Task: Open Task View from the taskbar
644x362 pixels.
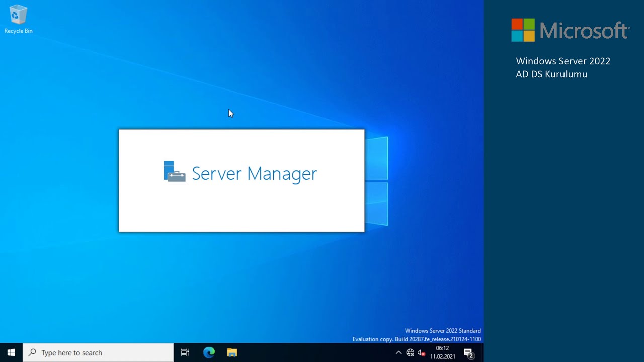Action: [185, 353]
